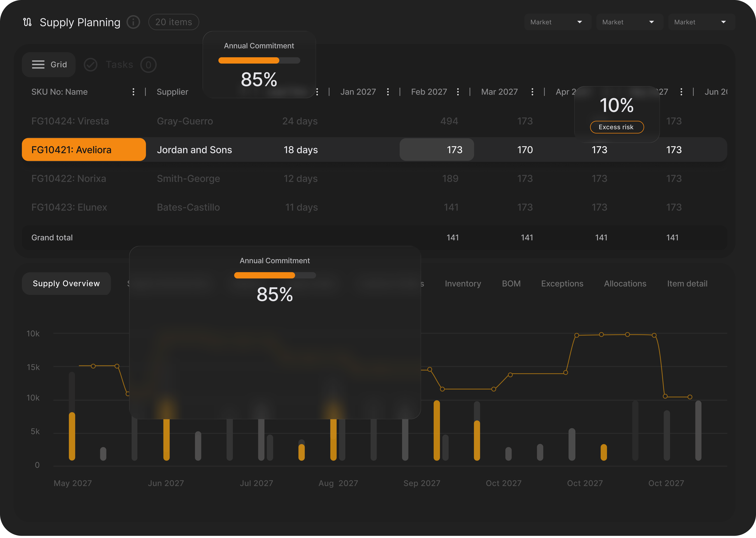Click the Excess risk badge
Image resolution: width=756 pixels, height=538 pixels.
click(617, 127)
